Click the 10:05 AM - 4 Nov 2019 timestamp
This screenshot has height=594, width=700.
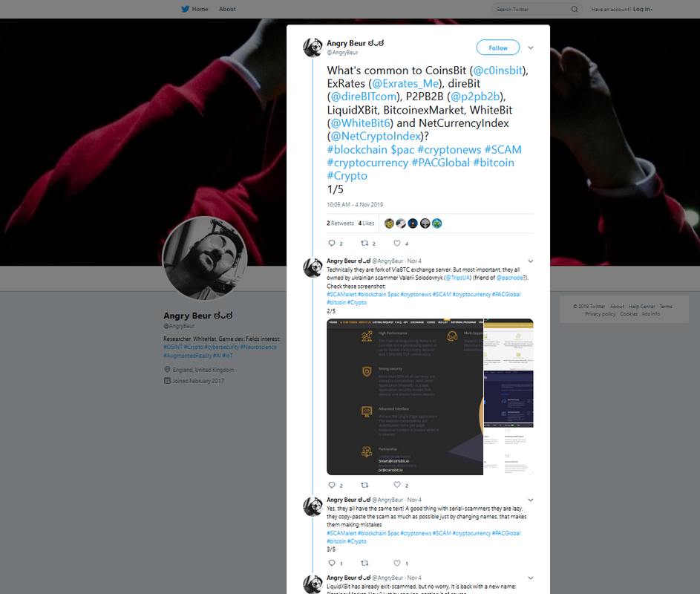coord(355,204)
